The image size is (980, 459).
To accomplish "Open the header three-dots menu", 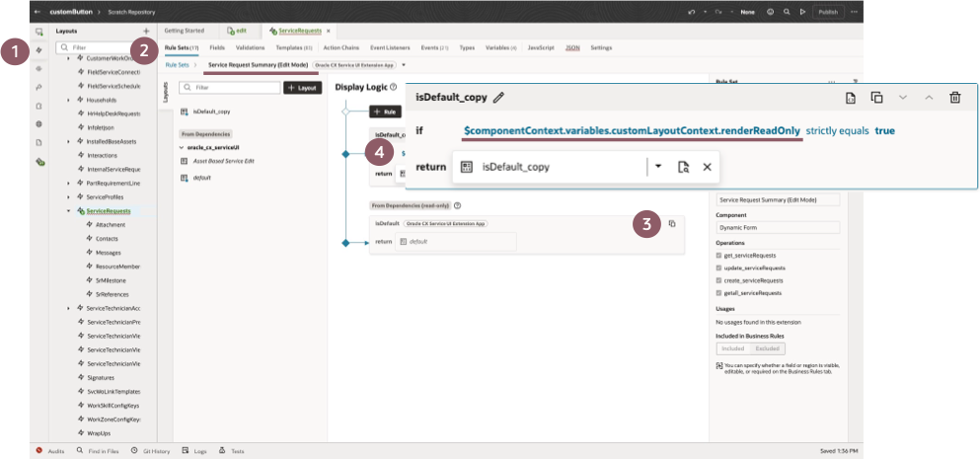I will click(854, 12).
